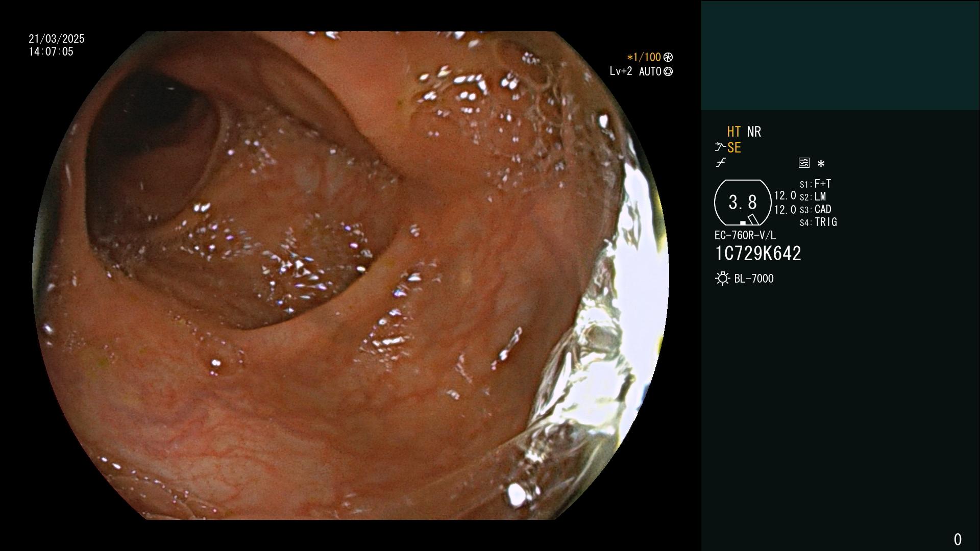The image size is (980, 551).
Task: Click the scope tip diagram showing 3.8
Action: click(743, 203)
